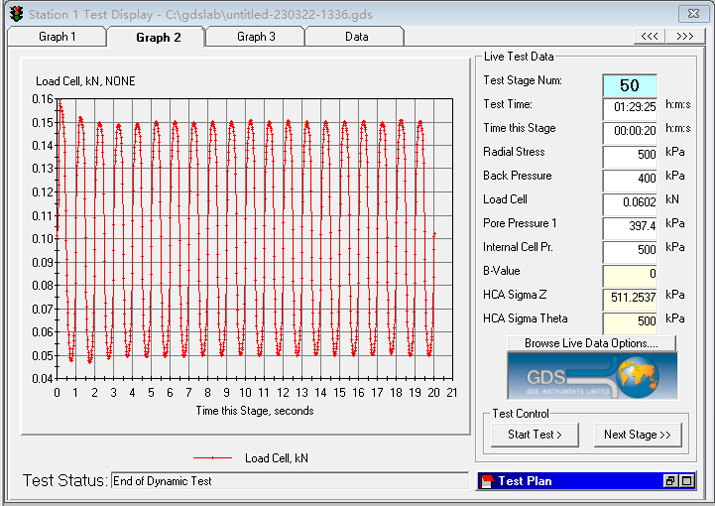Screen dimensions: 715x506
Task: Click the Test Stage Num field
Action: pyautogui.click(x=628, y=85)
